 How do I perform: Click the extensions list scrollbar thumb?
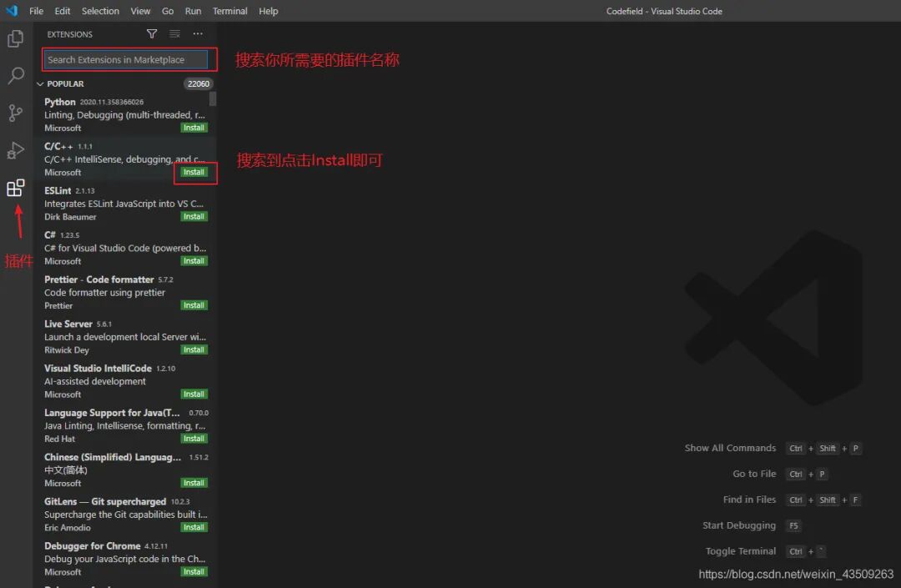point(213,98)
